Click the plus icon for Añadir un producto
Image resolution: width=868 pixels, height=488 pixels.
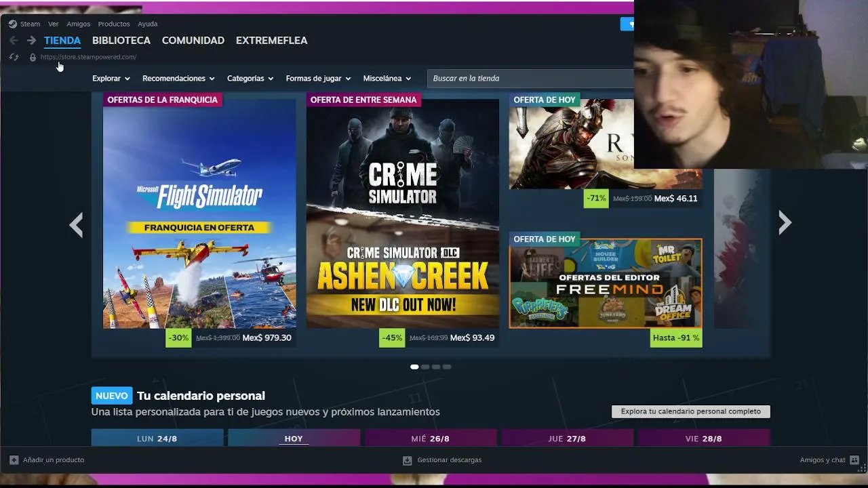point(14,460)
